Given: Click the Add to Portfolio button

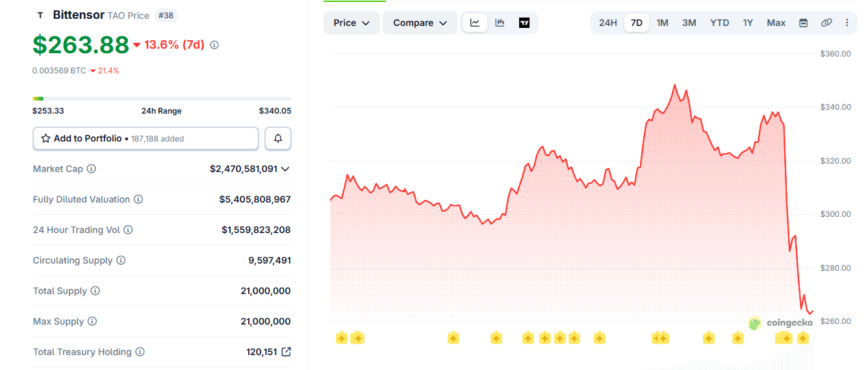Looking at the screenshot, I should (146, 138).
